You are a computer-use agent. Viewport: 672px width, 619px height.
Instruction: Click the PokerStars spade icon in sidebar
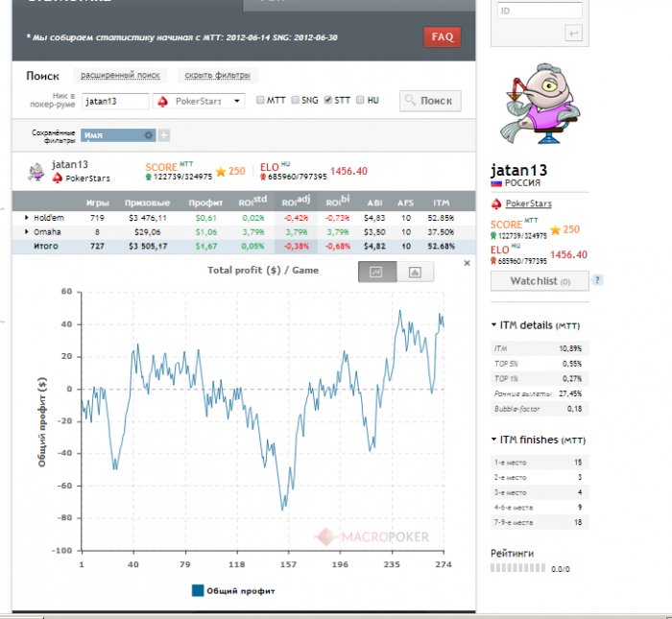point(496,203)
